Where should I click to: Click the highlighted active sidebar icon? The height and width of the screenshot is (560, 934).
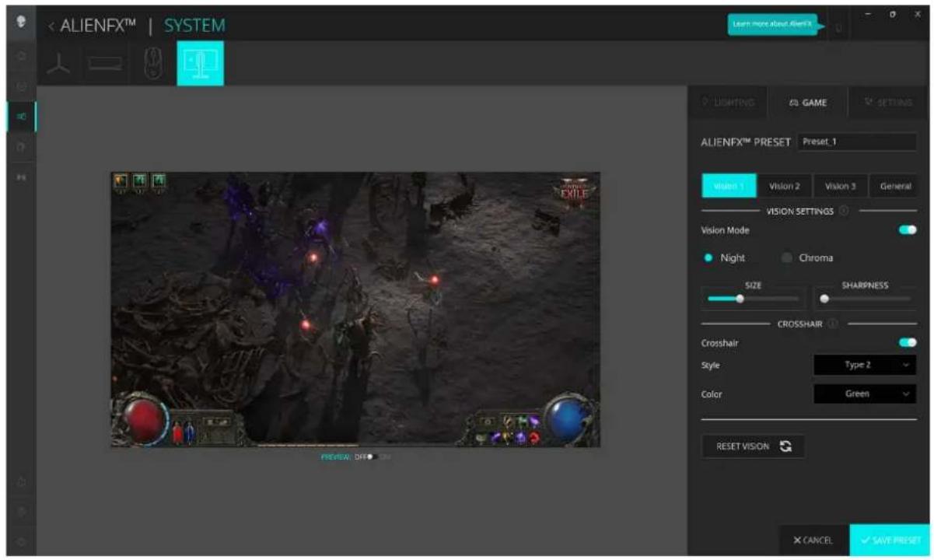(x=21, y=117)
